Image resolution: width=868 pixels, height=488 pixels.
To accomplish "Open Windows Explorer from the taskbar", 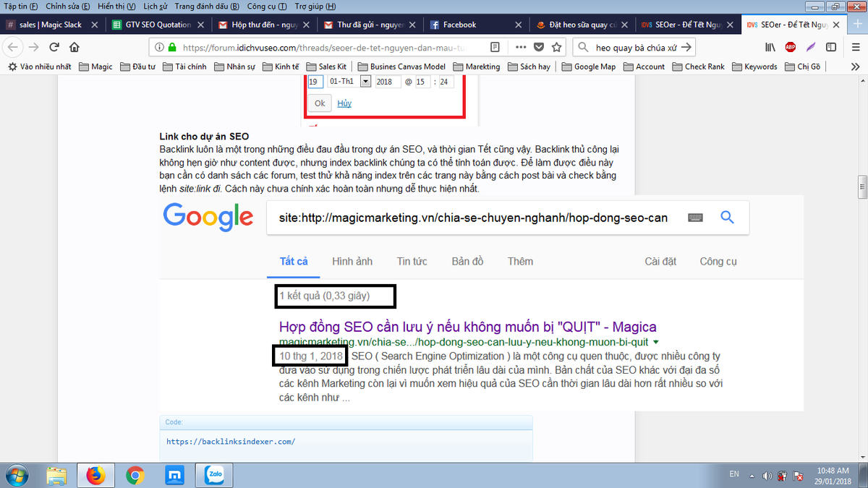I will click(56, 475).
